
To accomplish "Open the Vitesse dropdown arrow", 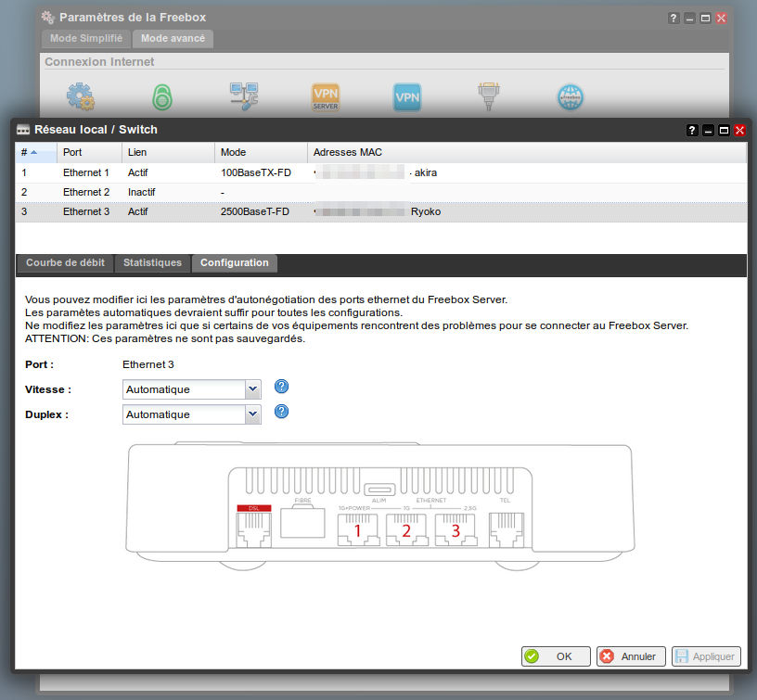I will (x=253, y=389).
